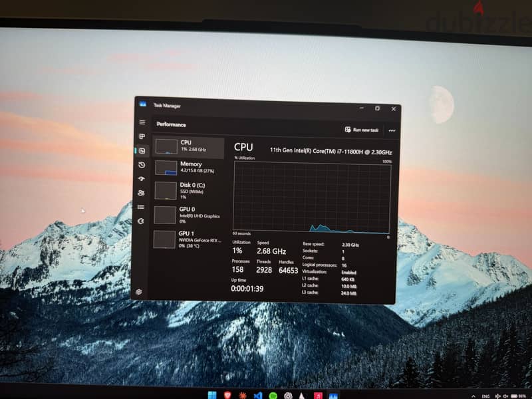Select the Disk 0 (C:) entry
Screen dimensions: 532x399
click(188, 190)
